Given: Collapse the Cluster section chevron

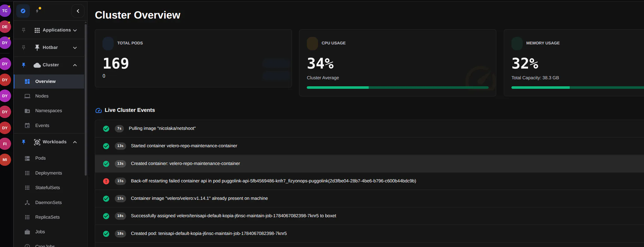Looking at the screenshot, I should [75, 65].
